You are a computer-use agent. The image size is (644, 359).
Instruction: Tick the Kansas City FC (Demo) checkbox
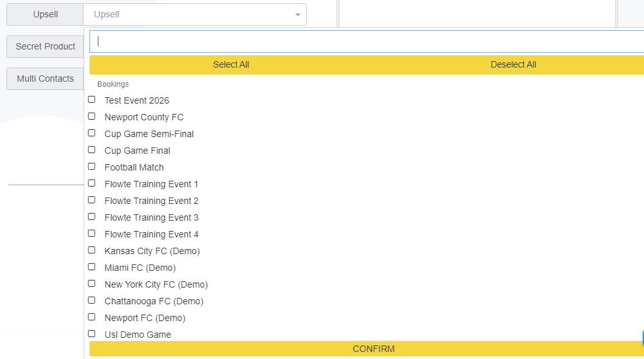click(91, 250)
